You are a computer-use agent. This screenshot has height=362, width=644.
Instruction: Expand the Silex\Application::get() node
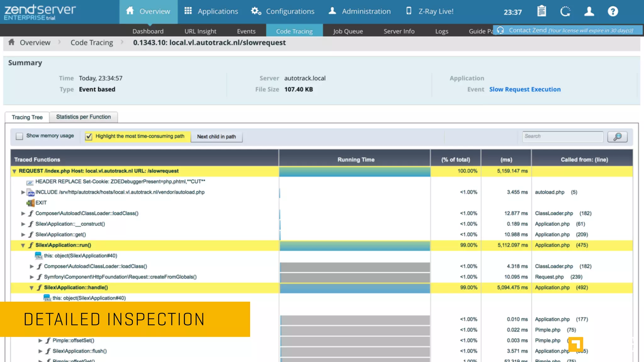pos(23,235)
